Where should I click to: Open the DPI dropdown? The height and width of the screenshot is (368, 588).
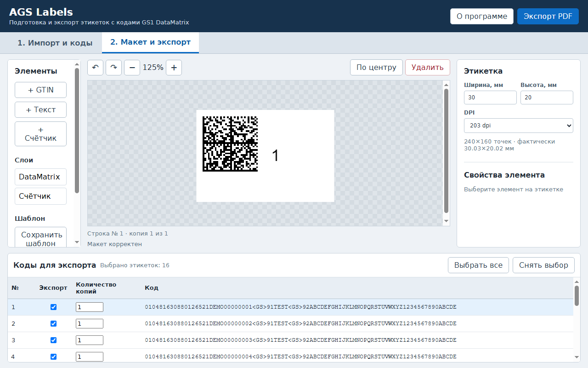(x=519, y=125)
